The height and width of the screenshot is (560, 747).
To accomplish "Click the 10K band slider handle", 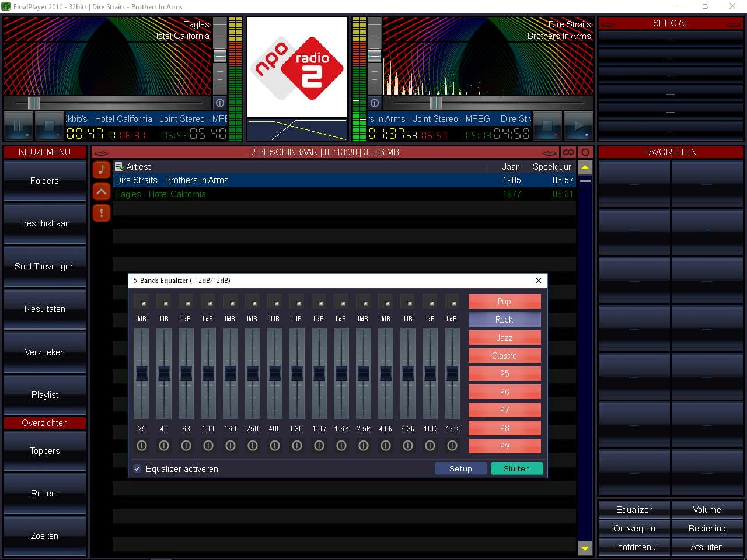I will [430, 373].
